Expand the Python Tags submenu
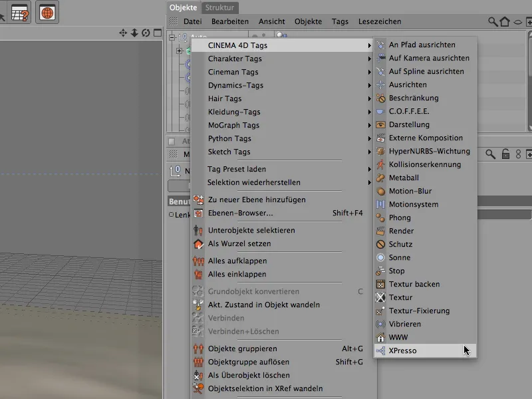The height and width of the screenshot is (399, 532). tap(282, 138)
